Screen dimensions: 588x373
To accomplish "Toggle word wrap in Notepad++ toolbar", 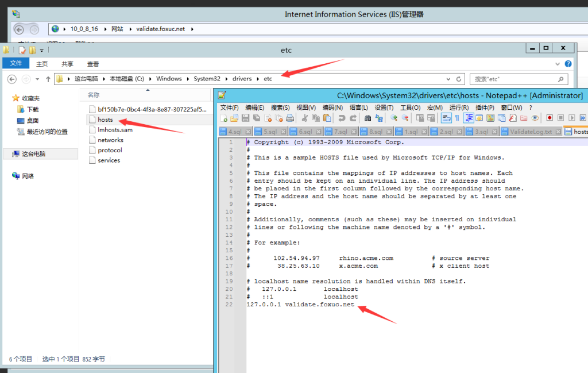I will 446,118.
